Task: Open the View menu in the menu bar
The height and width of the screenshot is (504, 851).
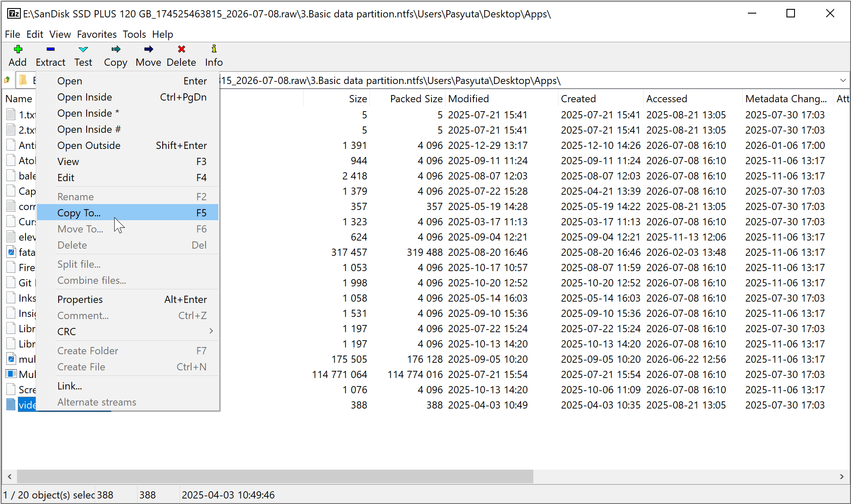Action: click(60, 34)
